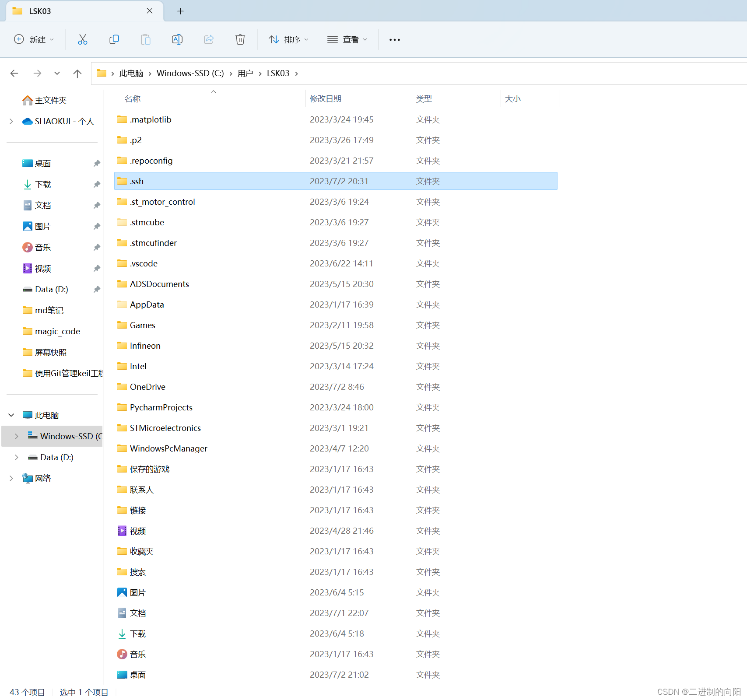The width and height of the screenshot is (747, 700).
Task: Select the WindowsPcManager folder
Action: tap(336, 448)
